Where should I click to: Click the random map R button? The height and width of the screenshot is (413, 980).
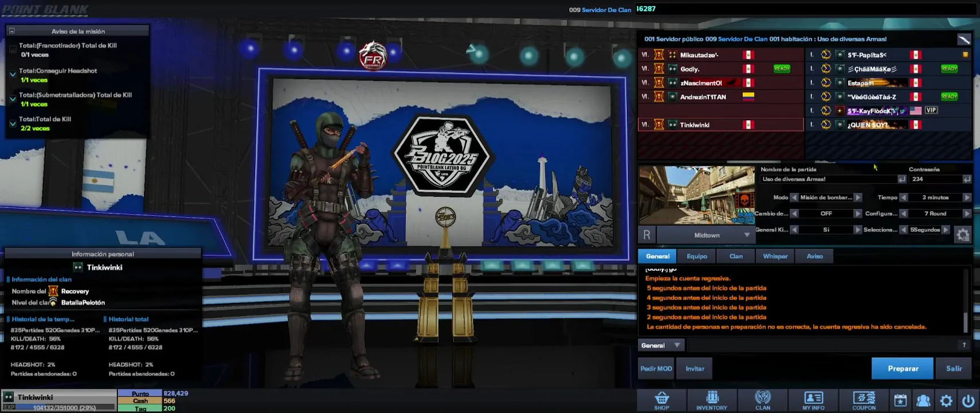pyautogui.click(x=646, y=235)
